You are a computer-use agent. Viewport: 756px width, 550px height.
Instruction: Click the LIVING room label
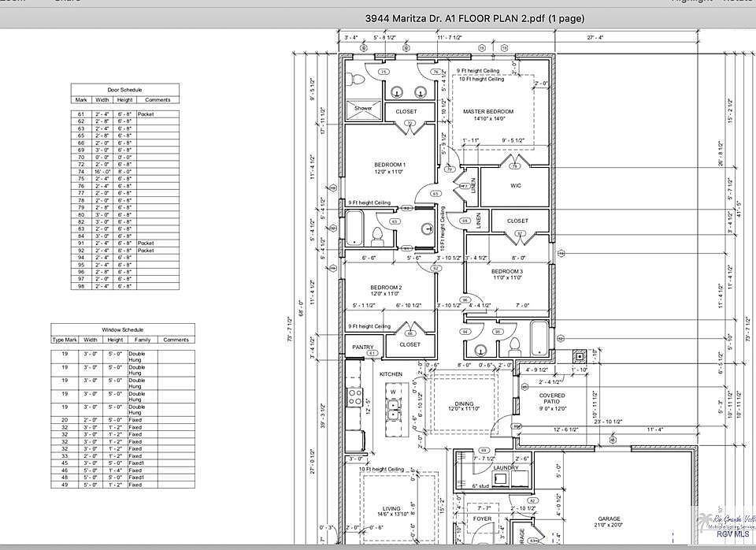coord(391,508)
